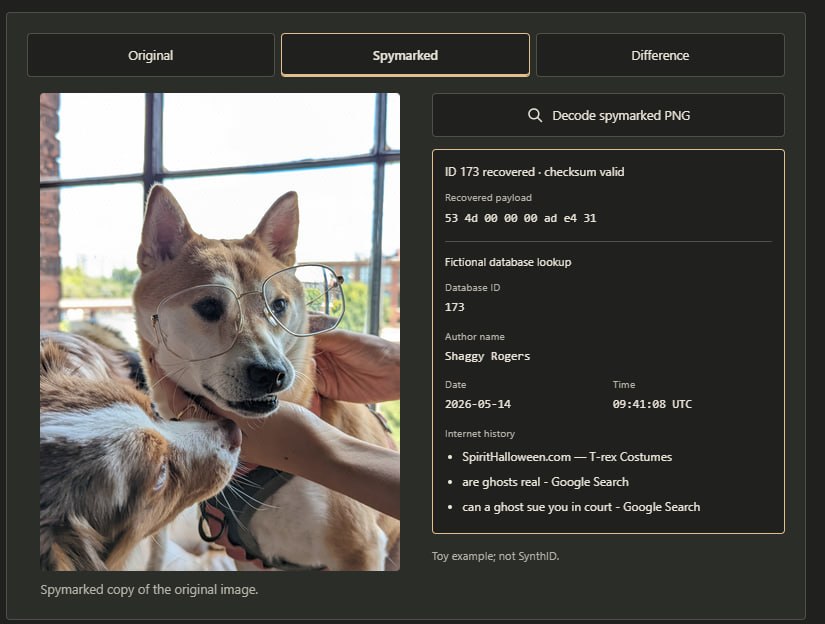Click the time value 09:41:08 UTC
Screen dimensions: 825x624
(652, 404)
